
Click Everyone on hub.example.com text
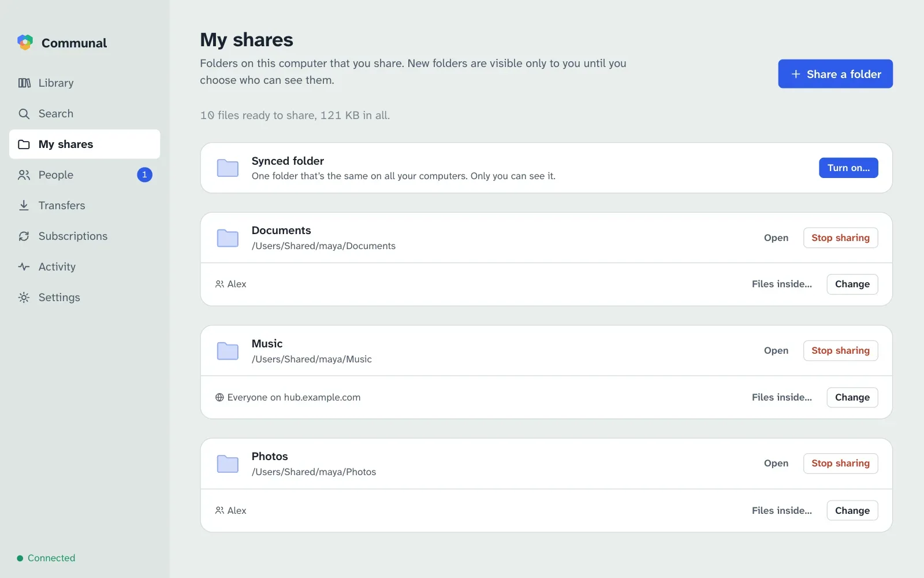pyautogui.click(x=293, y=397)
